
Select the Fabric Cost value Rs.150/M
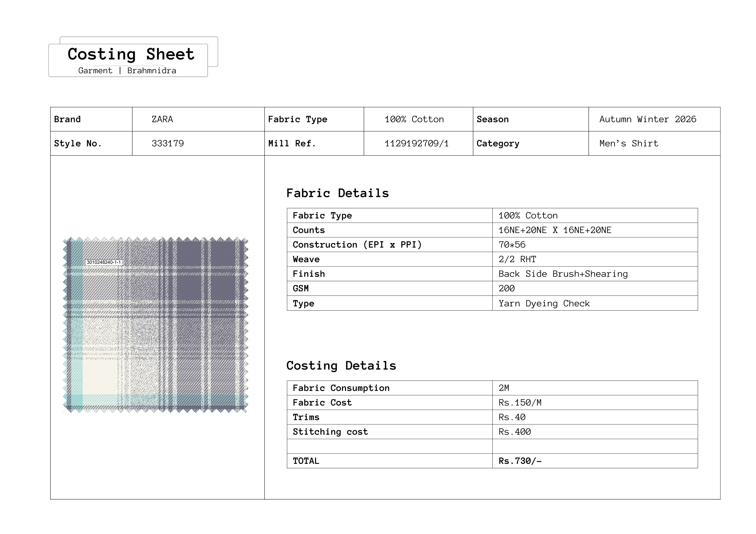(520, 403)
